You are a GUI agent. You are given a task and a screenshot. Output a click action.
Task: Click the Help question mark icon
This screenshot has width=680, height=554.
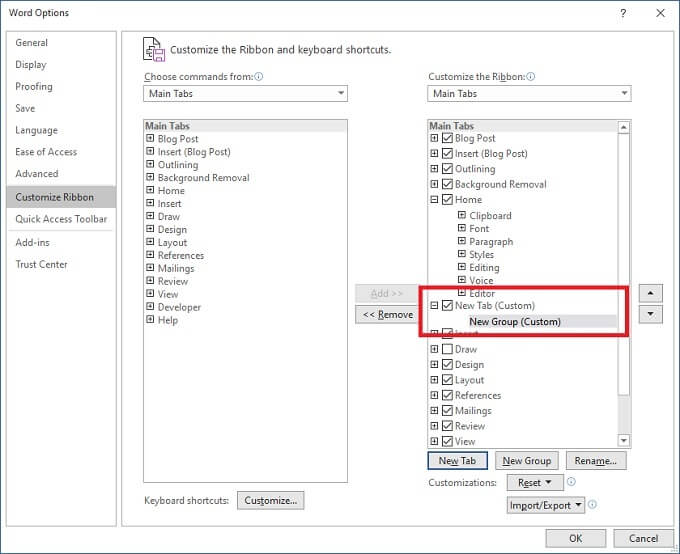[623, 13]
